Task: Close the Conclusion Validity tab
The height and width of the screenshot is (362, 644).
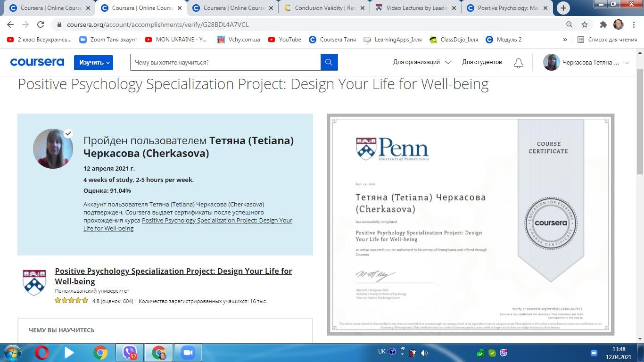Action: (363, 8)
